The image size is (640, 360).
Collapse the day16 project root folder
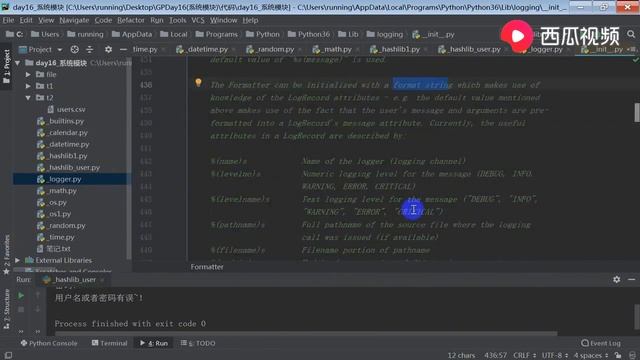tap(18, 63)
